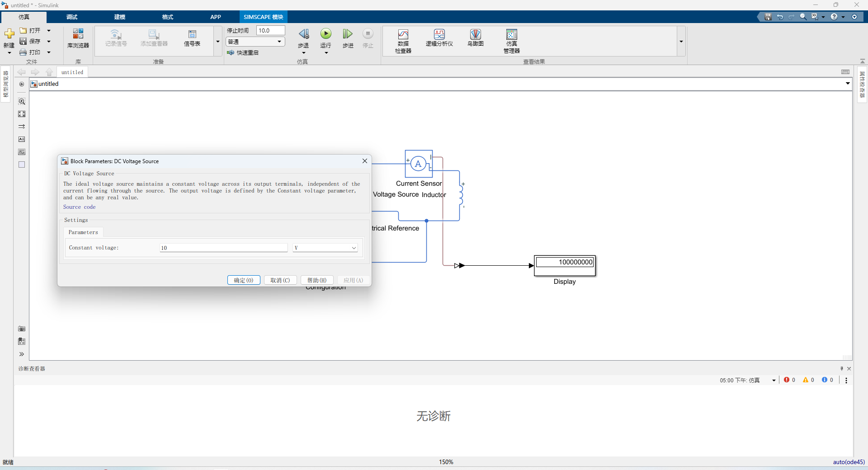The height and width of the screenshot is (470, 868).
Task: Click the quick-access help question mark
Action: click(834, 17)
